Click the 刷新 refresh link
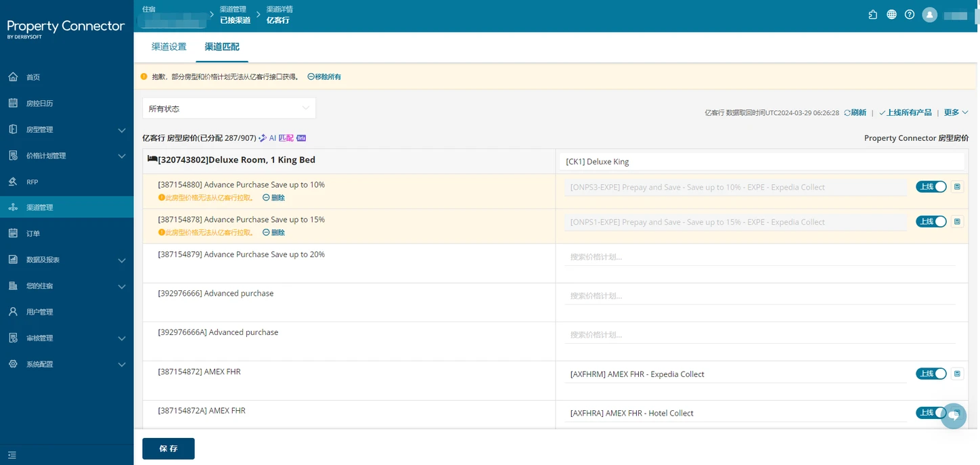980x465 pixels. 855,112
